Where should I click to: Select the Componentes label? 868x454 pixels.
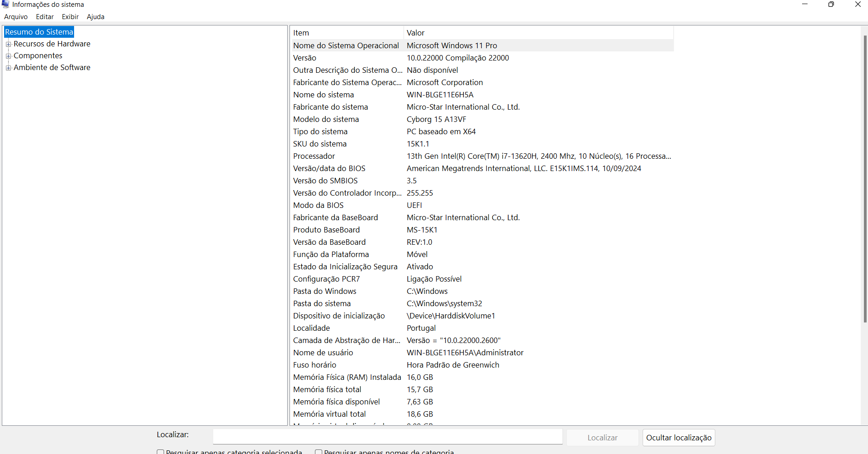(38, 55)
